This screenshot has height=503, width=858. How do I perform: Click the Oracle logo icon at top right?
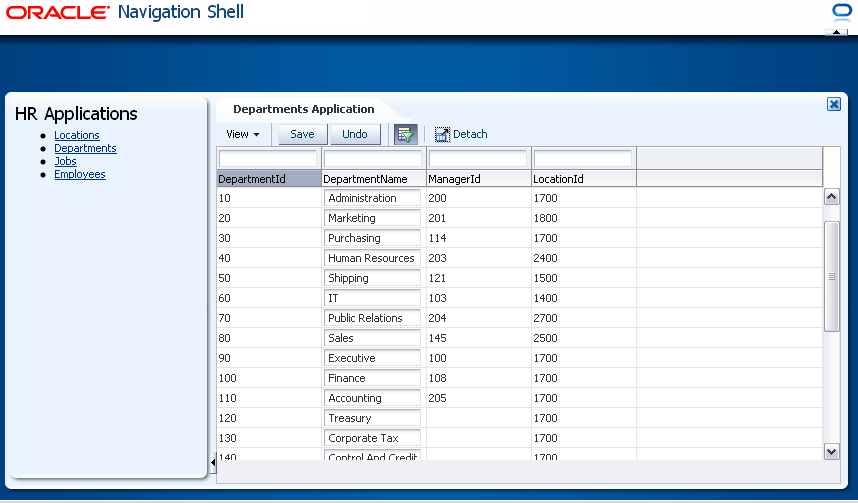(839, 11)
